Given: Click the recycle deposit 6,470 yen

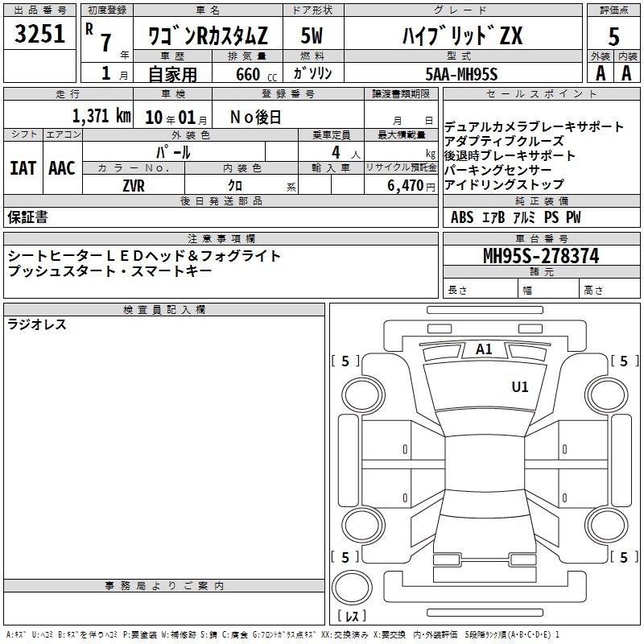Looking at the screenshot, I should coord(411,185).
